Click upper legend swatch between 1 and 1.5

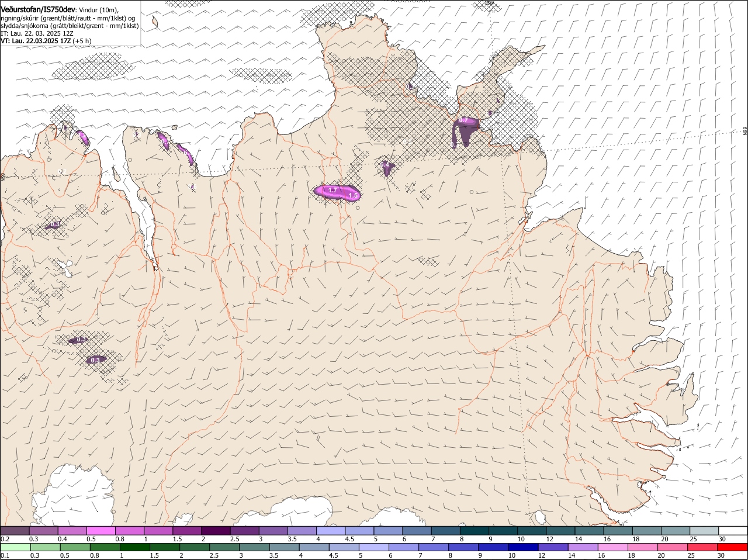pos(158,531)
